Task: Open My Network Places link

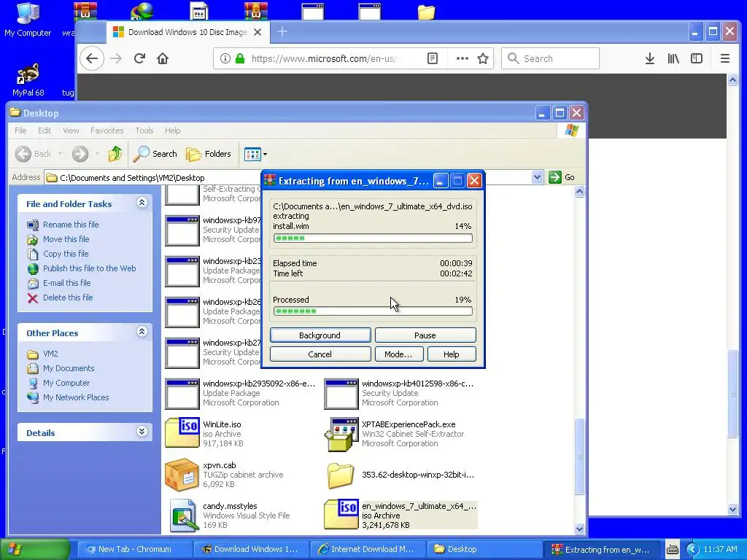Action: [76, 397]
